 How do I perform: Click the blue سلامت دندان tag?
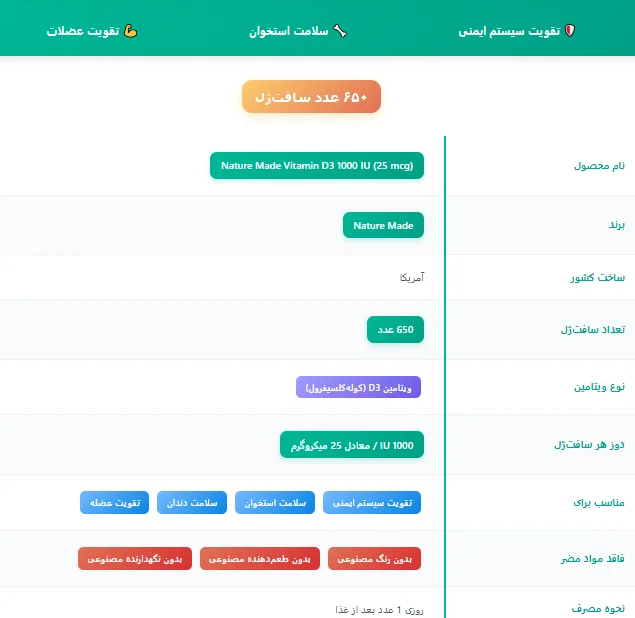click(x=191, y=503)
